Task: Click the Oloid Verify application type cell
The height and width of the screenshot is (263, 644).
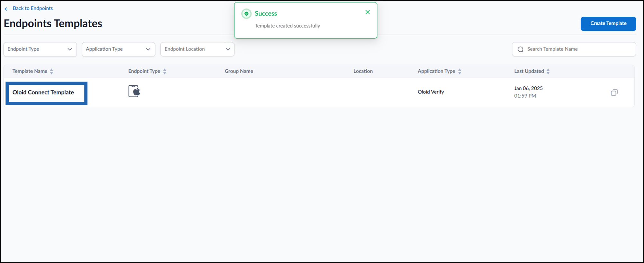Action: (x=431, y=92)
